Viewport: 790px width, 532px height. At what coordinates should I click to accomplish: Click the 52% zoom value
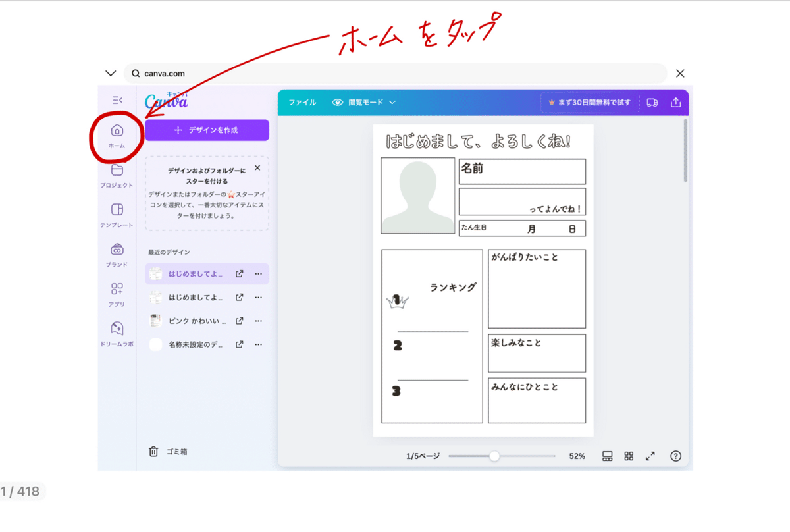coord(577,456)
